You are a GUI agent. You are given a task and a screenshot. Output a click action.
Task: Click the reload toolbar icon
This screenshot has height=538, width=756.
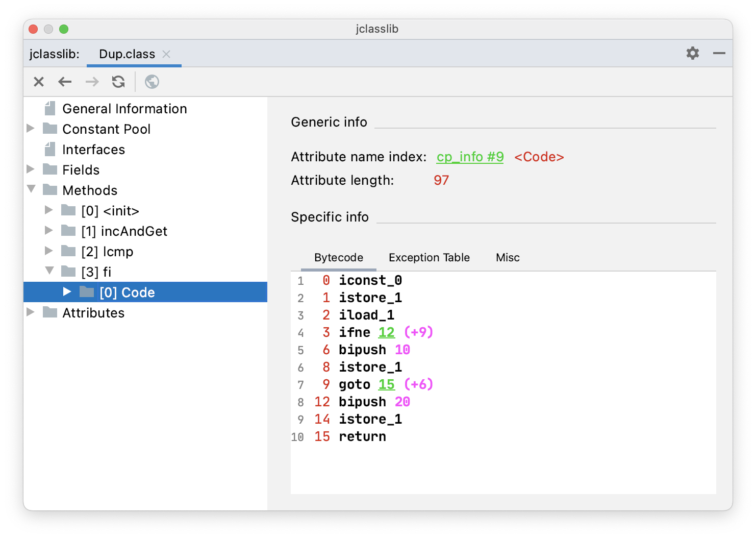pos(118,82)
